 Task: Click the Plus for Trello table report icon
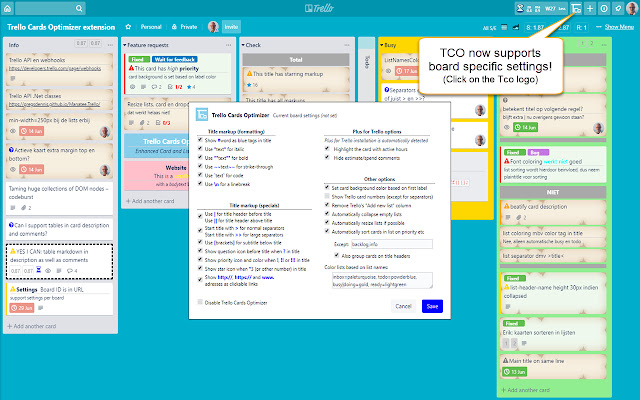pyautogui.click(x=504, y=27)
